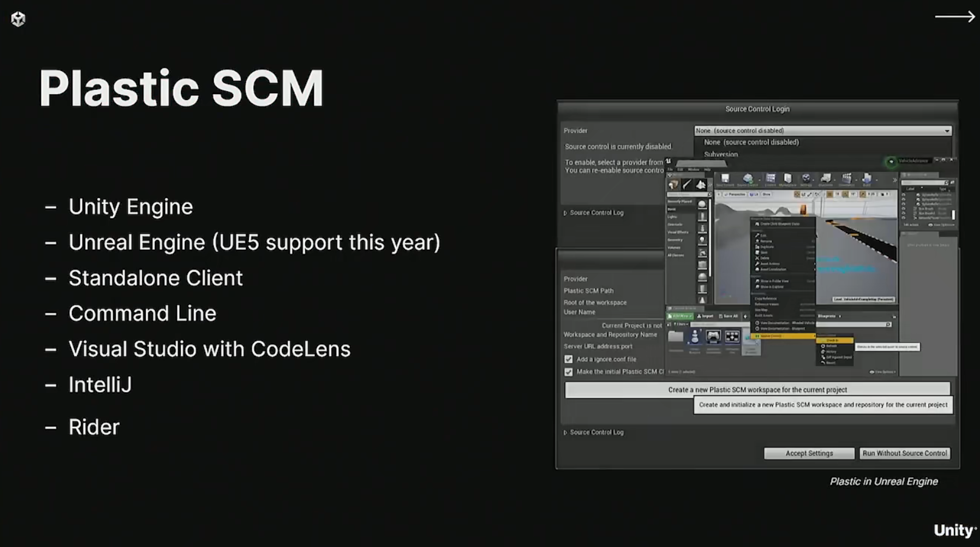980x547 pixels.
Task: Click Build icon in Unreal toolbar
Action: click(x=867, y=180)
